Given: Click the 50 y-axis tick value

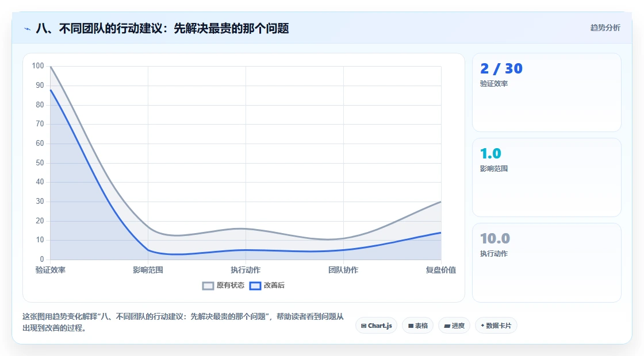Looking at the screenshot, I should tap(40, 163).
